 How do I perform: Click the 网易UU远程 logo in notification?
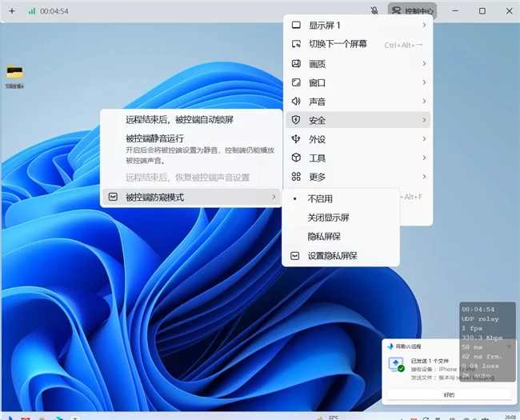(390, 346)
